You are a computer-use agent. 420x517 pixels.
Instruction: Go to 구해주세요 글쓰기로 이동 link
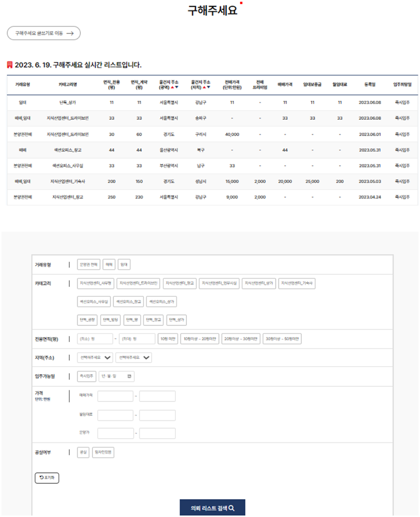pos(44,33)
